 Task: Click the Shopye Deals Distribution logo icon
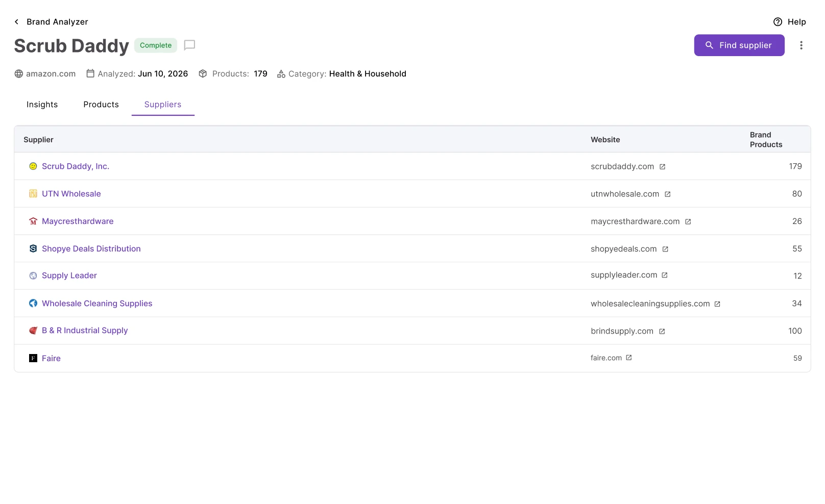(x=33, y=248)
